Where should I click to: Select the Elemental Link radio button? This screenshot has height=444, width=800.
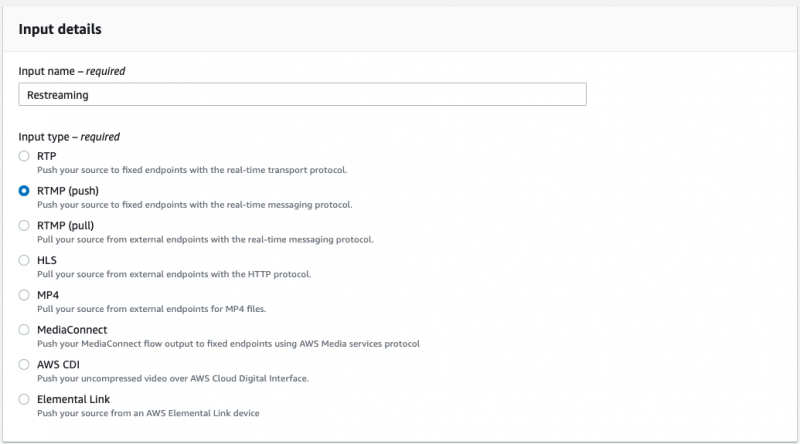click(24, 399)
